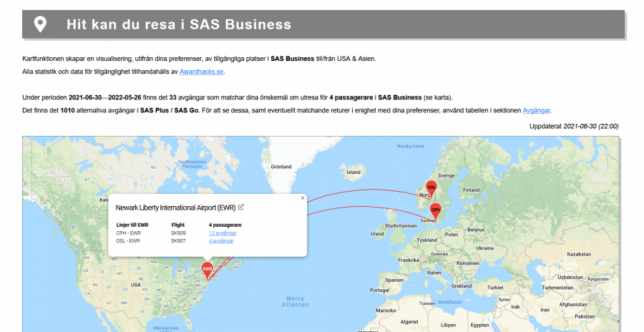Select the OSL airport map marker

[x=431, y=187]
